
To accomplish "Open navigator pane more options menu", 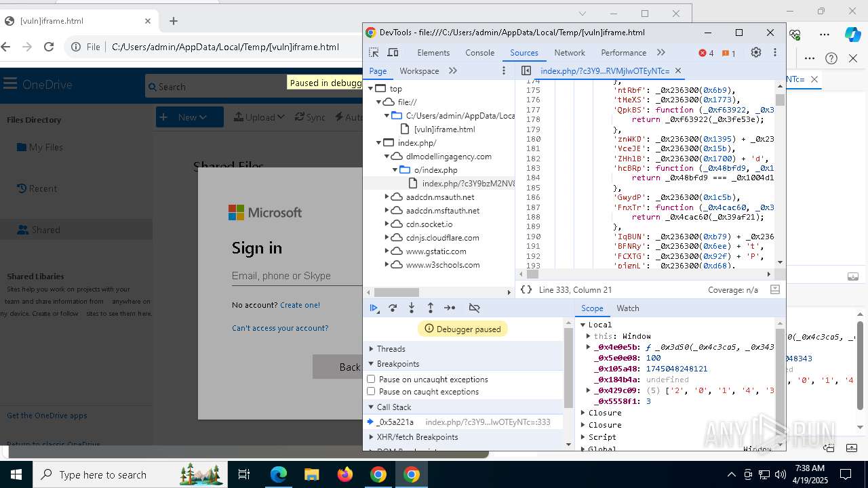I will tap(504, 70).
